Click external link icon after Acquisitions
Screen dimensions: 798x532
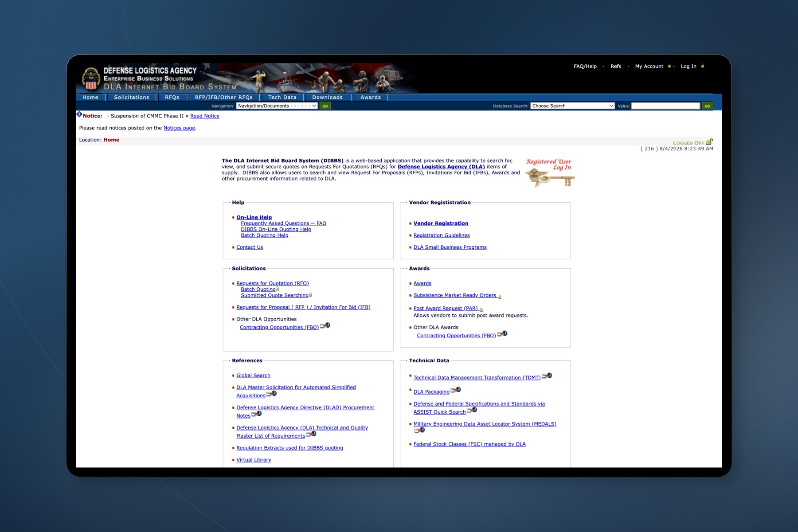[x=272, y=394]
